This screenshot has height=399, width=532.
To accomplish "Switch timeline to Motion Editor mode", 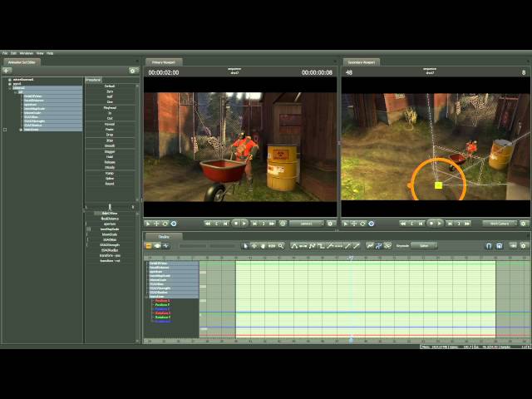I will click(157, 246).
